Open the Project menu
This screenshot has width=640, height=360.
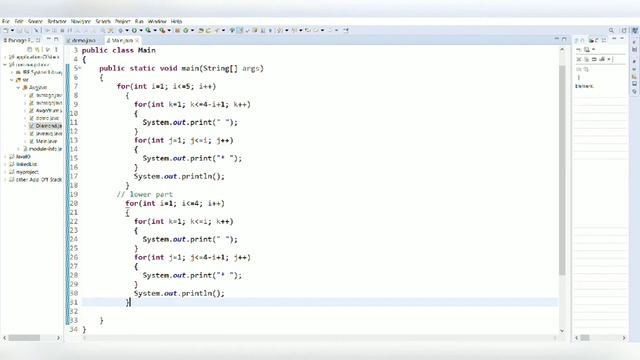click(x=122, y=21)
